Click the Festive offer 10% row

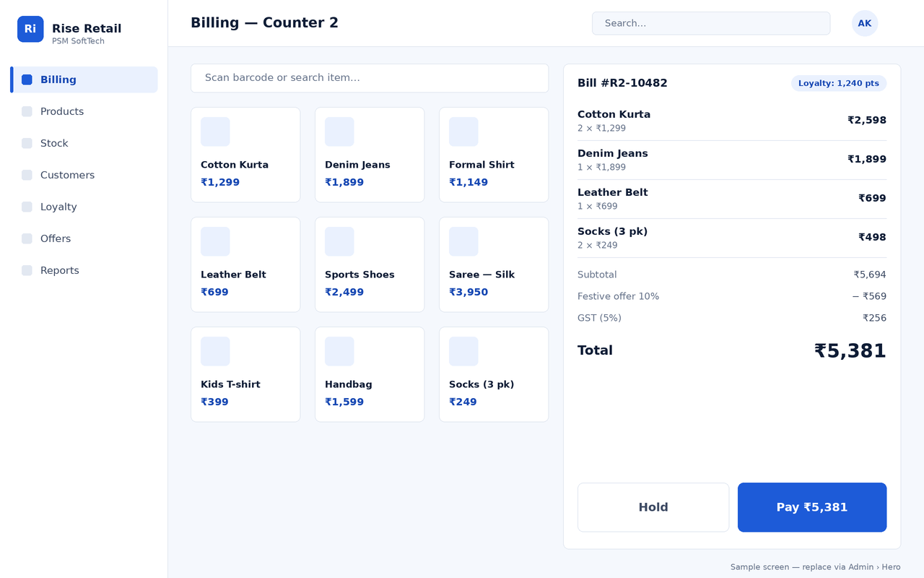click(x=732, y=296)
